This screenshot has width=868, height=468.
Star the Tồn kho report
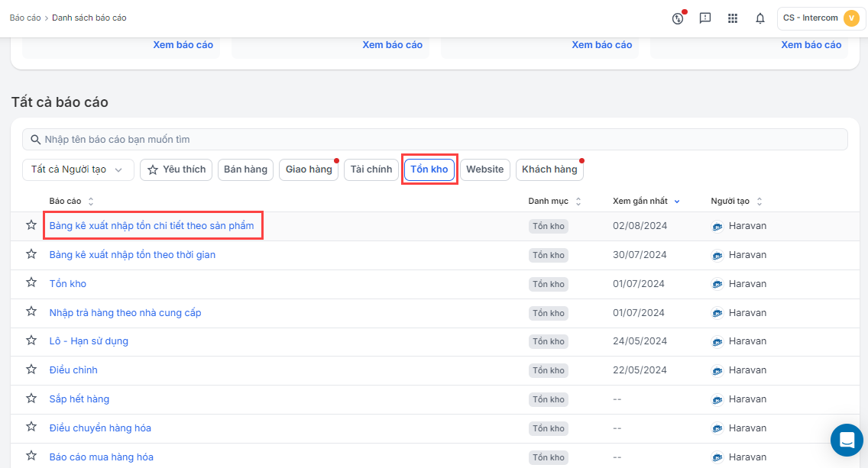[31, 283]
